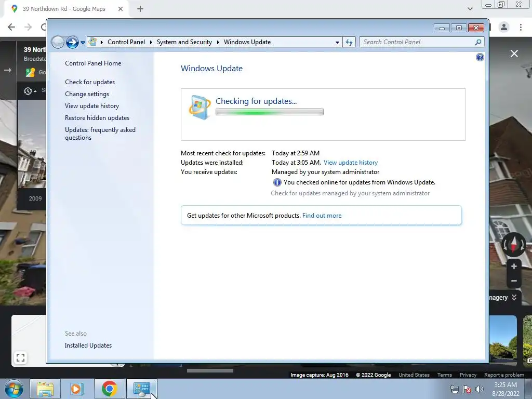Expand arrow after Control Panel breadcrumb
The width and height of the screenshot is (532, 399).
(x=151, y=43)
